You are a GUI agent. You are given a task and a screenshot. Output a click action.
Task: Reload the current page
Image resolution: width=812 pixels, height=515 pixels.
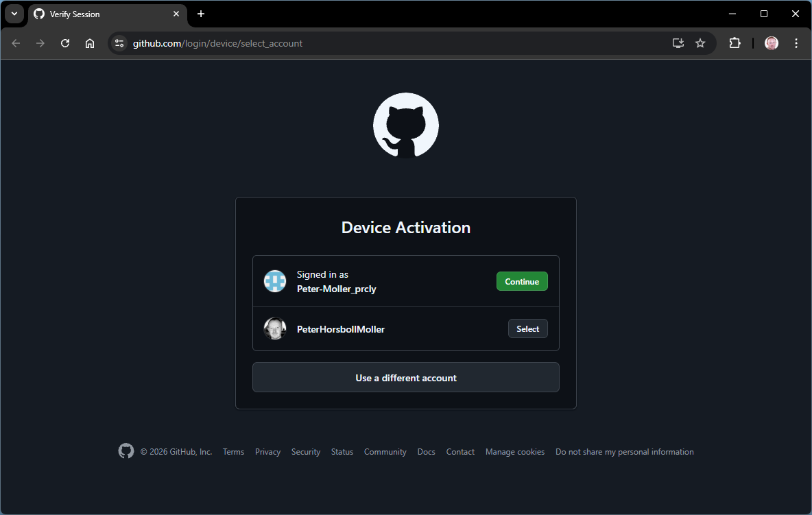[x=64, y=43]
